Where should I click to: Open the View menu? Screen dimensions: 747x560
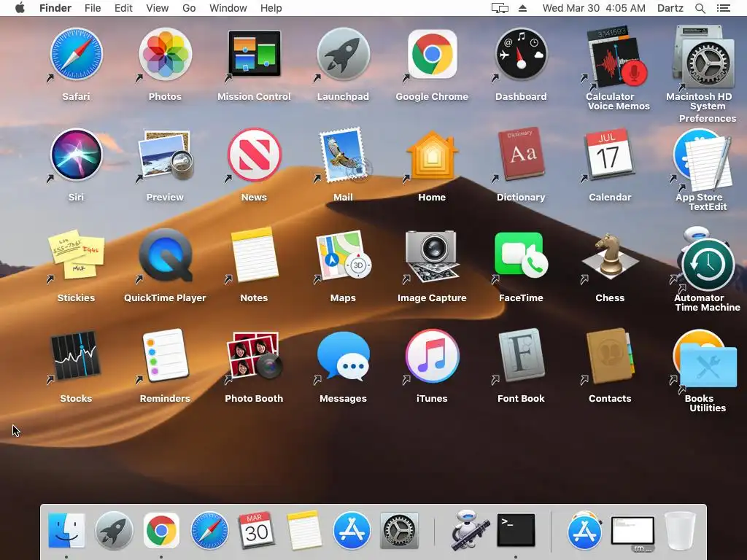[x=158, y=8]
